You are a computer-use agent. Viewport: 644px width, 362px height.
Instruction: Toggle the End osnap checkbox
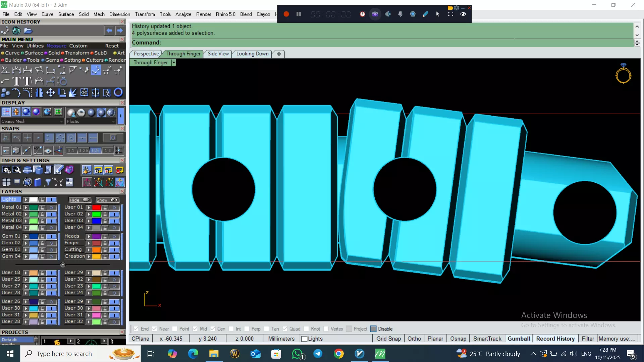[136, 329]
